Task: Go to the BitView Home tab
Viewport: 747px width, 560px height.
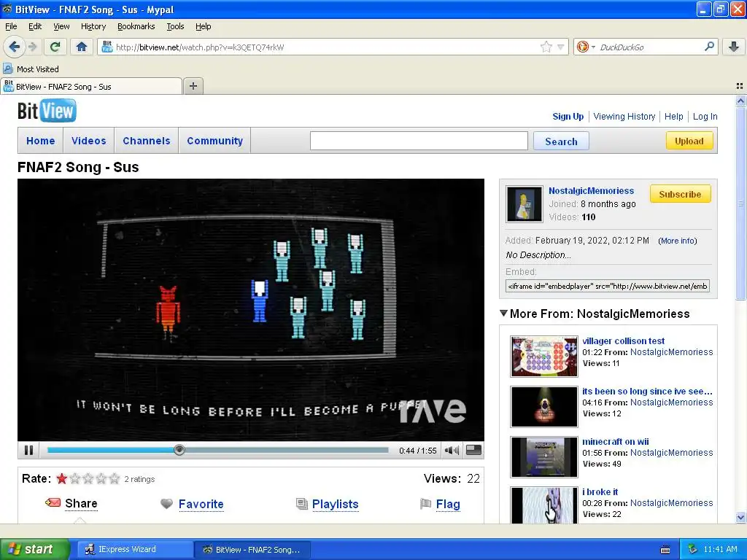Action: point(41,141)
